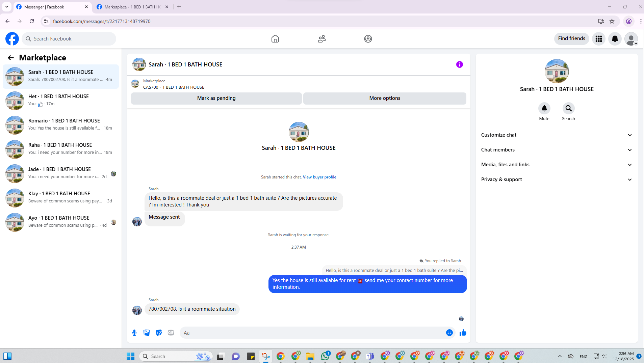Open Romario conversation in Marketplace list

tap(61, 125)
